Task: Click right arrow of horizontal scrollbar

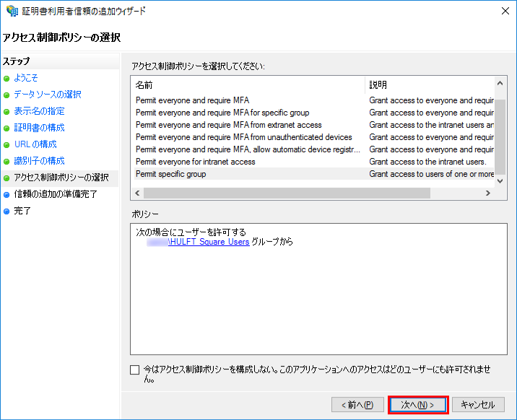Action: pyautogui.click(x=488, y=193)
